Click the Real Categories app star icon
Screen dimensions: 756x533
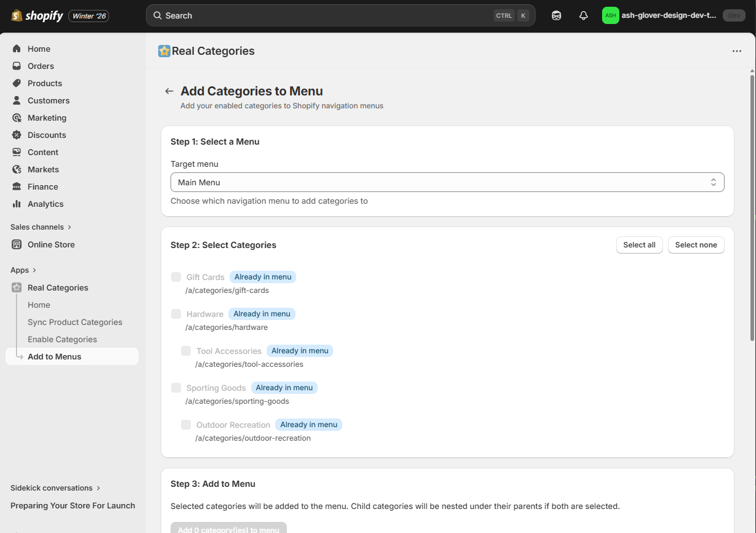(x=18, y=287)
